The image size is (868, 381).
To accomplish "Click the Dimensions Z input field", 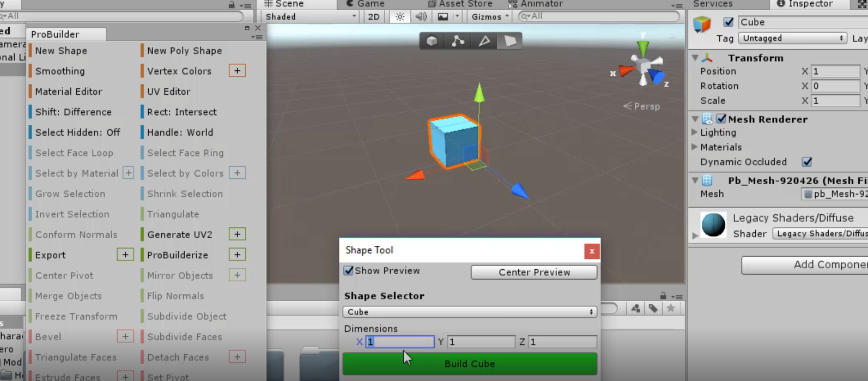I will pyautogui.click(x=562, y=342).
